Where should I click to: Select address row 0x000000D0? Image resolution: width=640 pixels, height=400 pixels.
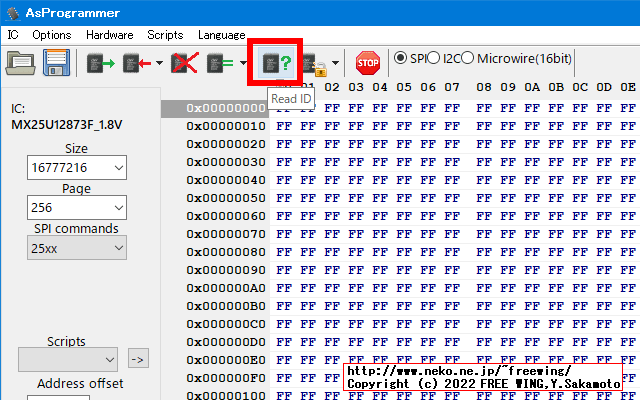[x=225, y=342]
